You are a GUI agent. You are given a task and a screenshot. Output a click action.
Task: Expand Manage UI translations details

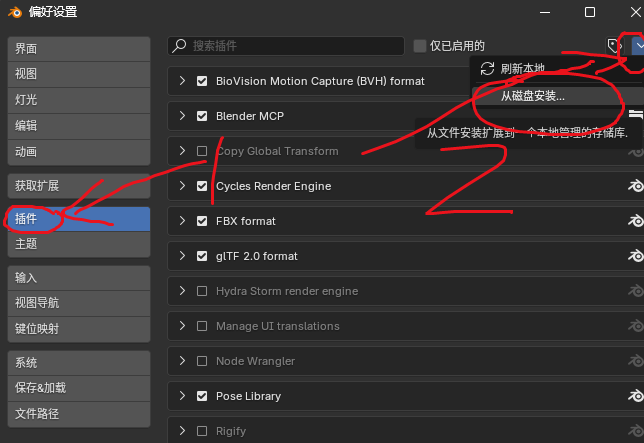(182, 326)
